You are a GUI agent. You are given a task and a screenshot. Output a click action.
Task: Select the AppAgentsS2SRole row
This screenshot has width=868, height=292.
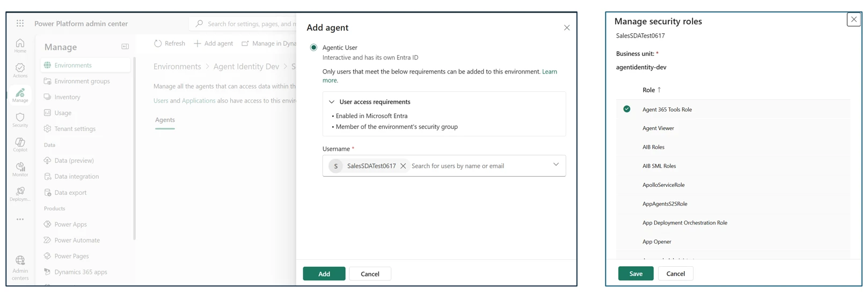coord(733,204)
